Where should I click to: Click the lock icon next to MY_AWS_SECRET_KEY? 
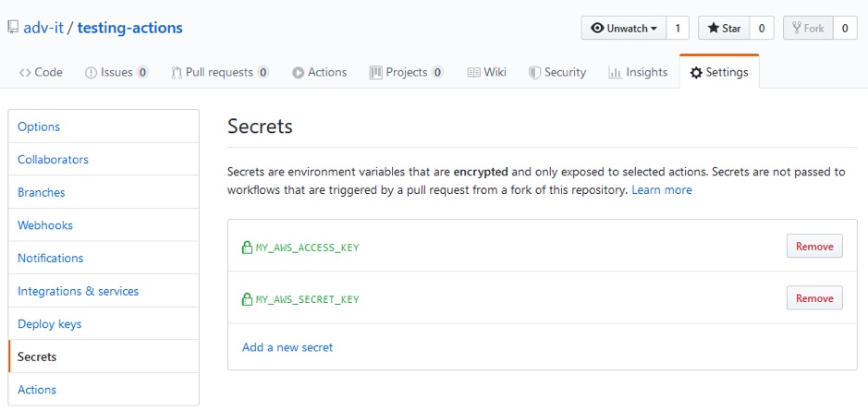point(247,299)
